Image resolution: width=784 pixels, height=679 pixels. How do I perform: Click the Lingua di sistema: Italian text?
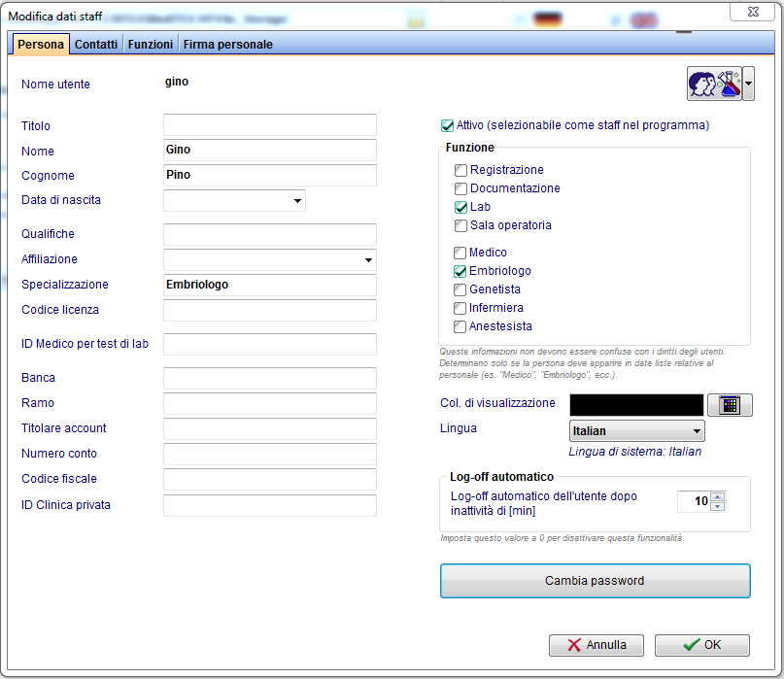coord(635,452)
